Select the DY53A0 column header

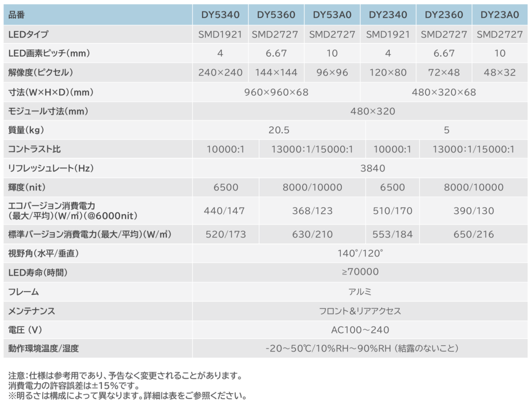pyautogui.click(x=332, y=15)
